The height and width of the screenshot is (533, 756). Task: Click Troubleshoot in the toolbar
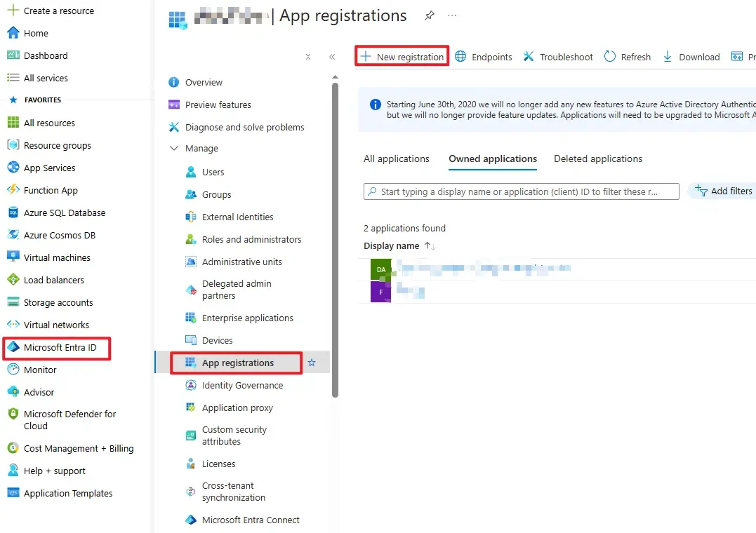point(558,57)
